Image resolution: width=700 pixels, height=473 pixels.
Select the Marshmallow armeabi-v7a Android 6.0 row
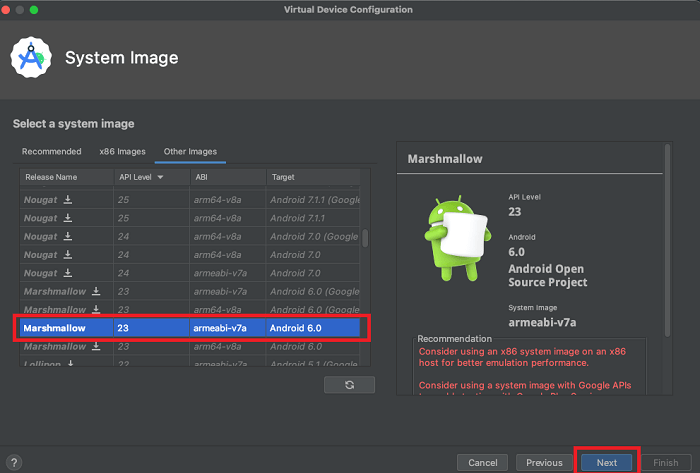[190, 328]
